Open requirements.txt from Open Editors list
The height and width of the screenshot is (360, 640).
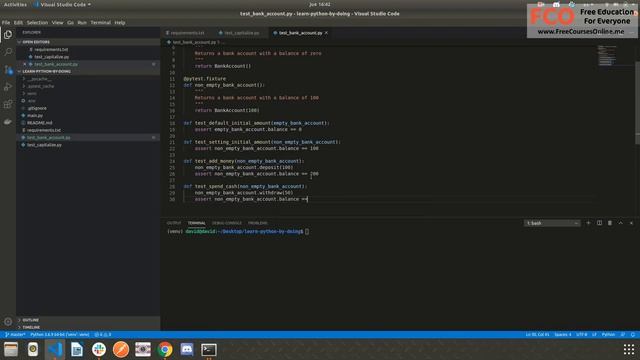(x=88, y=49)
